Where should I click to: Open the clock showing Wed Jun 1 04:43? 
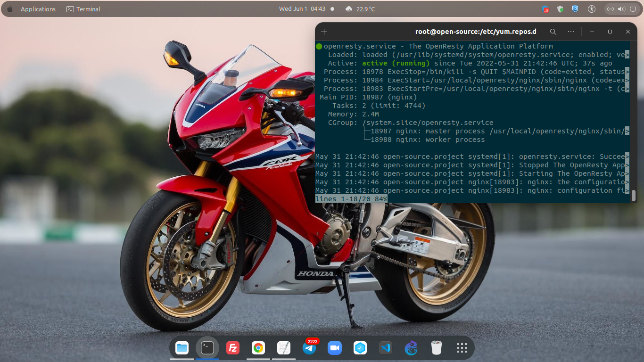point(302,9)
